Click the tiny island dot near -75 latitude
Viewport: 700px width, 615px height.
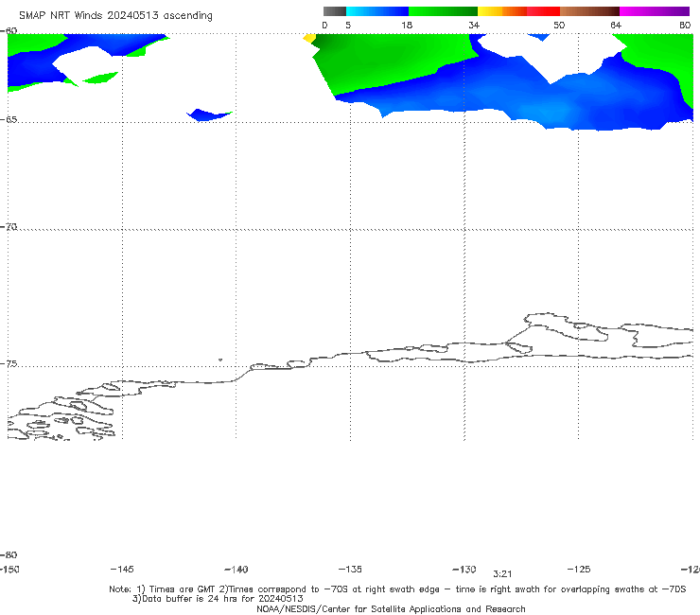click(220, 360)
